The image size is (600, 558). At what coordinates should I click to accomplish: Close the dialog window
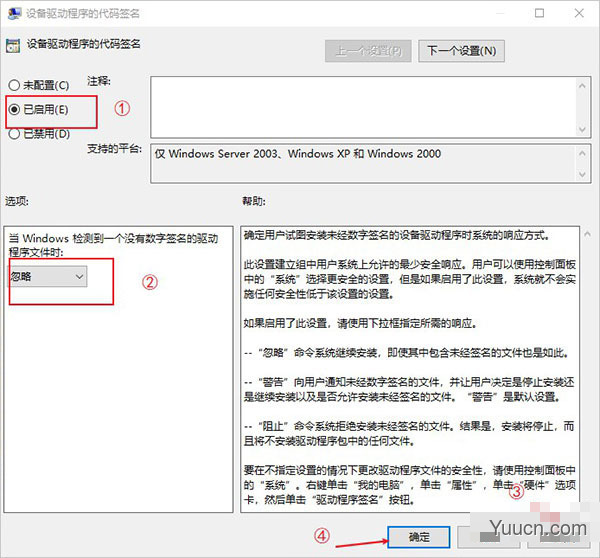579,13
